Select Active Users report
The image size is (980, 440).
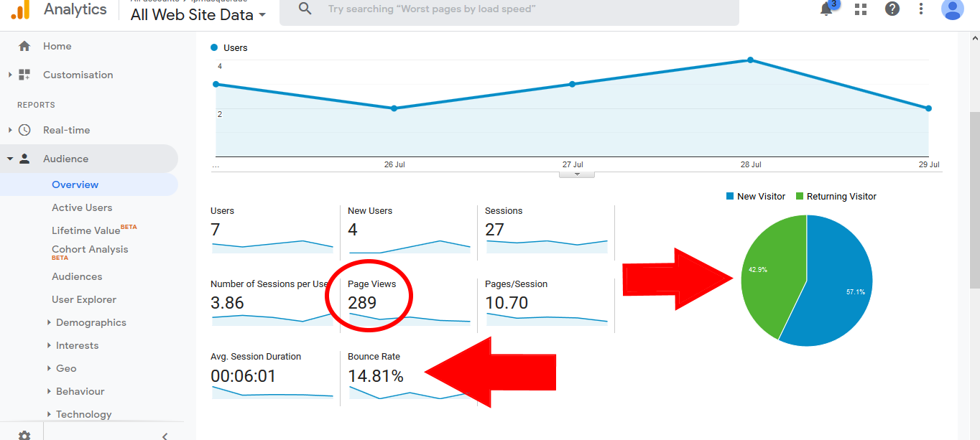[82, 207]
